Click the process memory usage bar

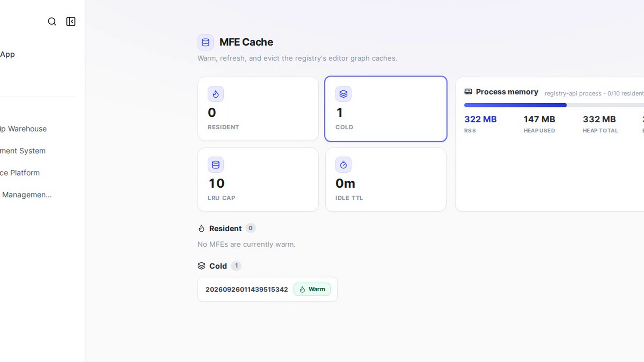[554, 105]
